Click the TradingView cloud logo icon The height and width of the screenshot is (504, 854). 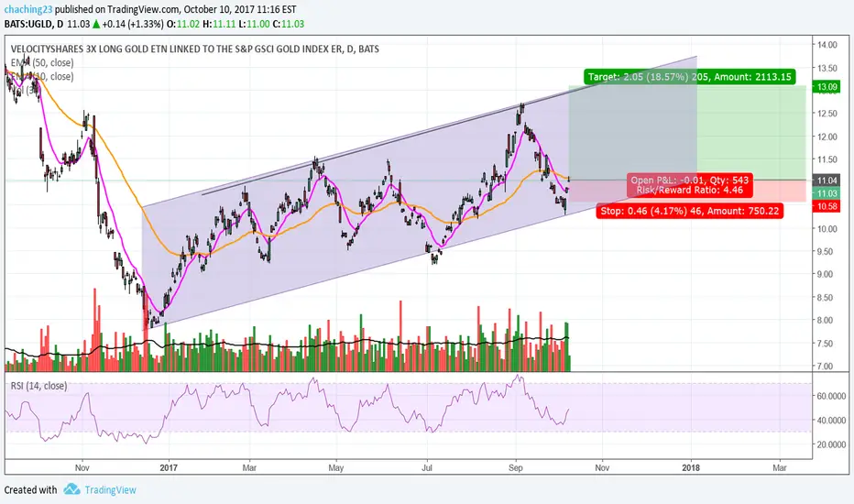pyautogui.click(x=71, y=489)
